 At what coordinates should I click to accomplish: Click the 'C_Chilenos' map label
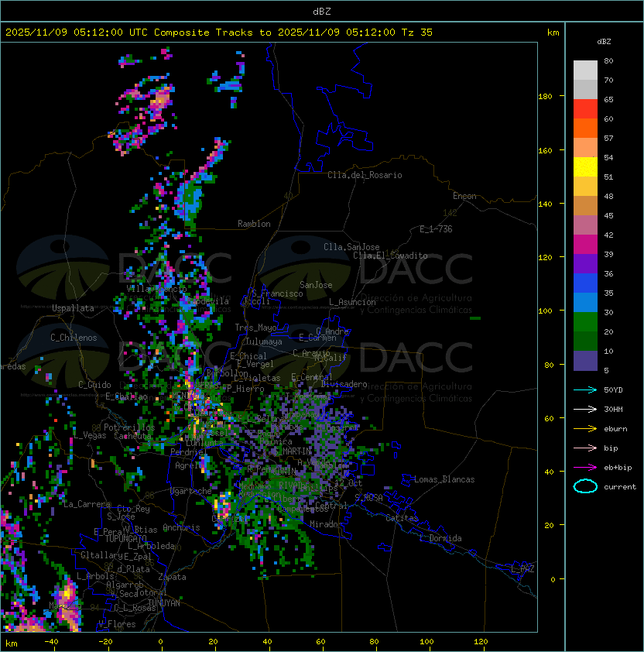74,338
